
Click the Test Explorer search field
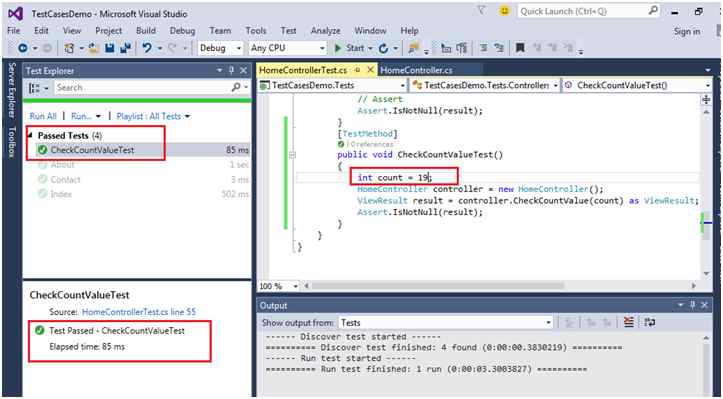tap(147, 88)
